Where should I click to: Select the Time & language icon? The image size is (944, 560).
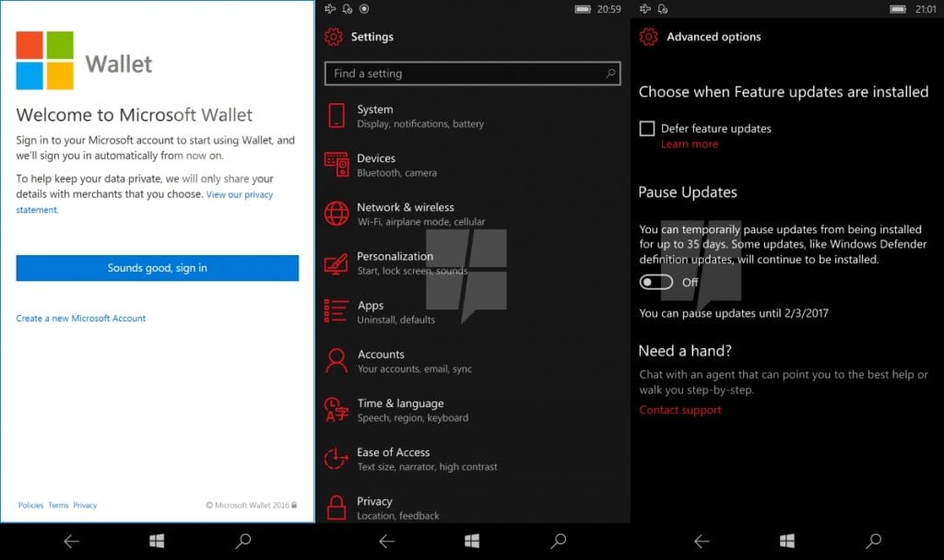336,410
